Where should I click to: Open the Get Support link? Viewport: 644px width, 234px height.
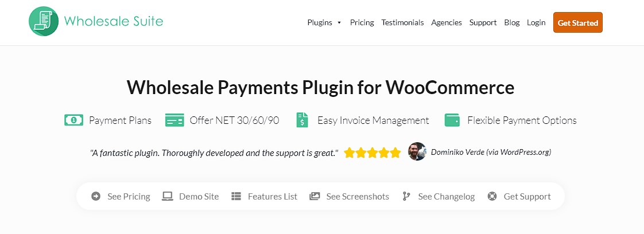pos(527,197)
